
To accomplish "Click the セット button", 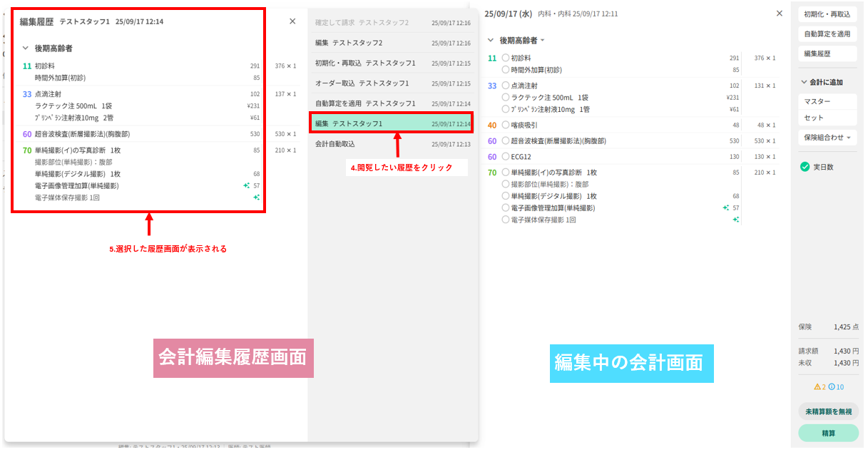I will point(827,118).
